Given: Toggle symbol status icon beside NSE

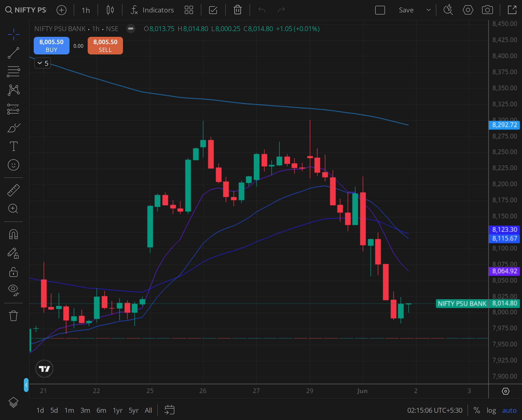Looking at the screenshot, I should pyautogui.click(x=131, y=29).
